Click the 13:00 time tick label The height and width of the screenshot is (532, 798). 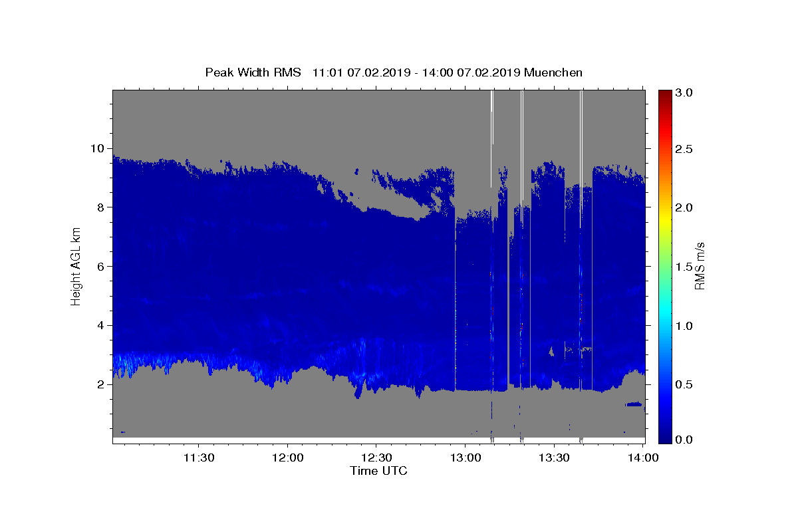coord(465,458)
